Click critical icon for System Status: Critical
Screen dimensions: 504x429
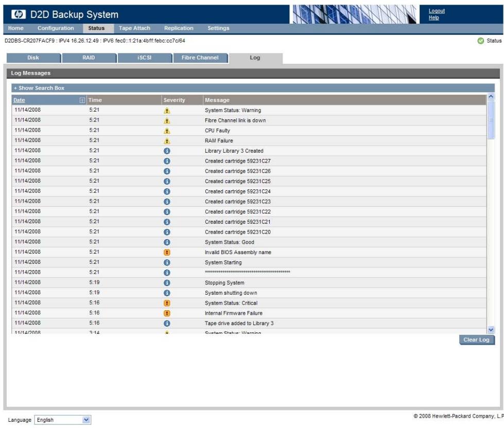167,303
